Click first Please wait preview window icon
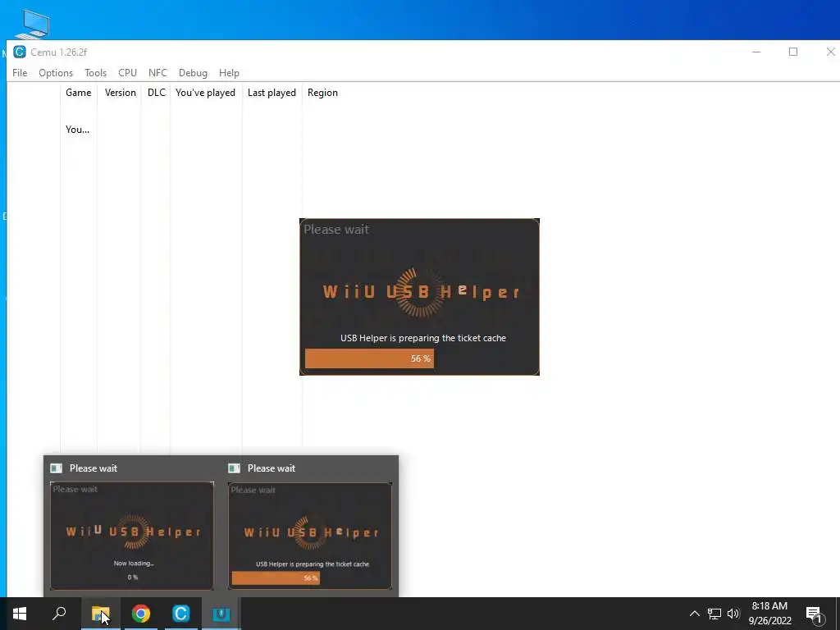This screenshot has width=840, height=630. (57, 468)
